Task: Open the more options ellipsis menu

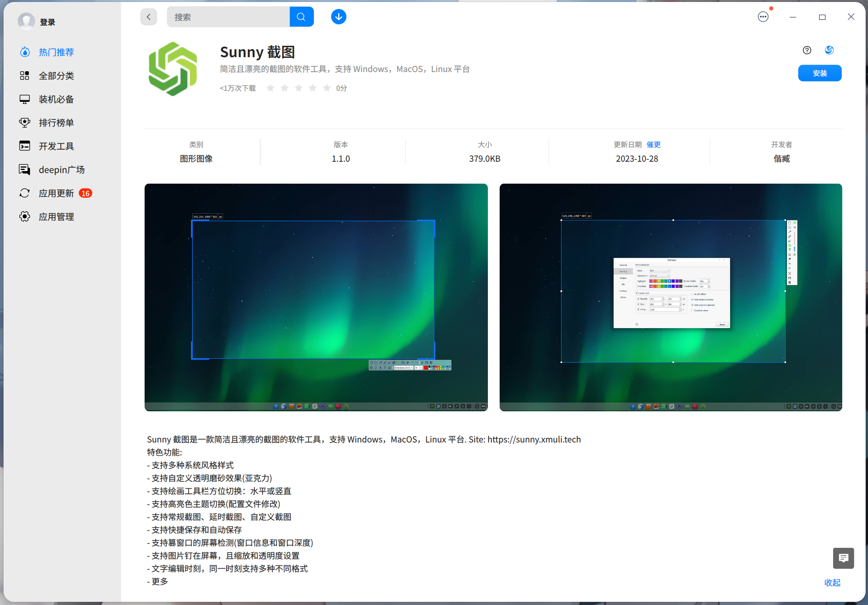Action: click(763, 17)
